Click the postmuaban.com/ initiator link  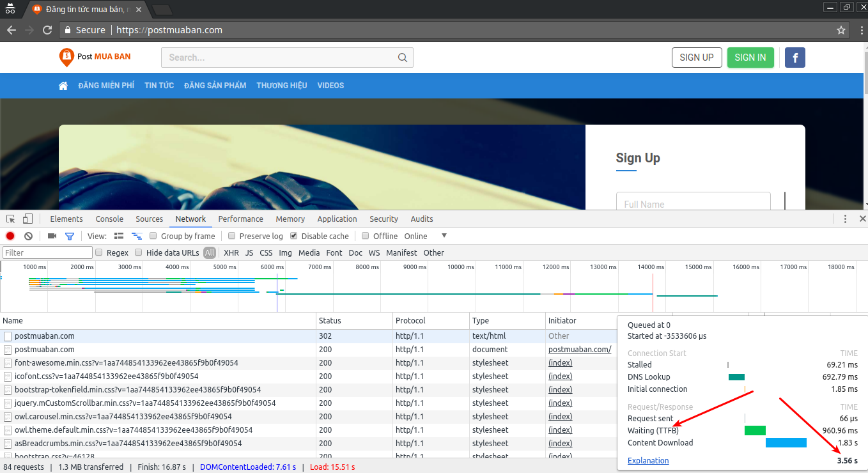tap(580, 350)
